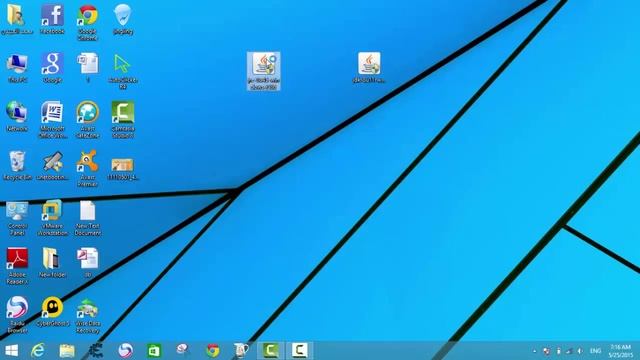Screen dimensions: 640x360
Task: Open the taskbar icon left of Chrome
Action: click(x=183, y=350)
